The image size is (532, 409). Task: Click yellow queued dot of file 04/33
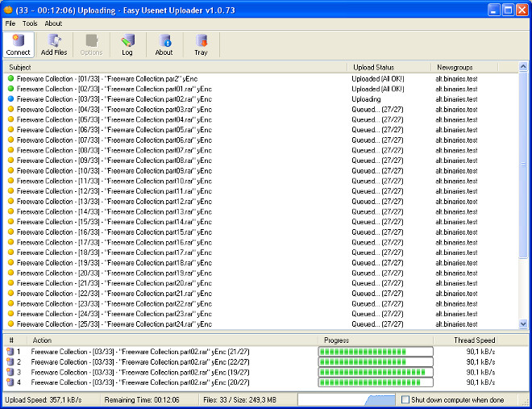click(10, 109)
